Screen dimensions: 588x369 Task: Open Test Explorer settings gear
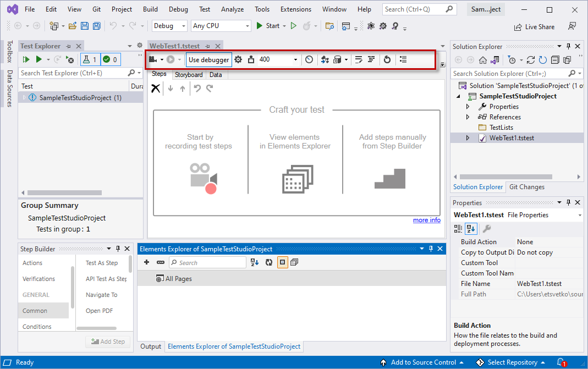click(140, 46)
